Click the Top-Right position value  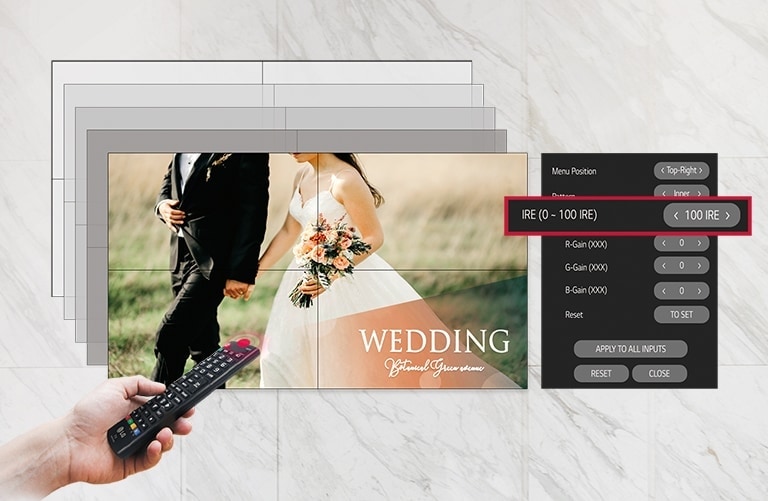click(682, 171)
